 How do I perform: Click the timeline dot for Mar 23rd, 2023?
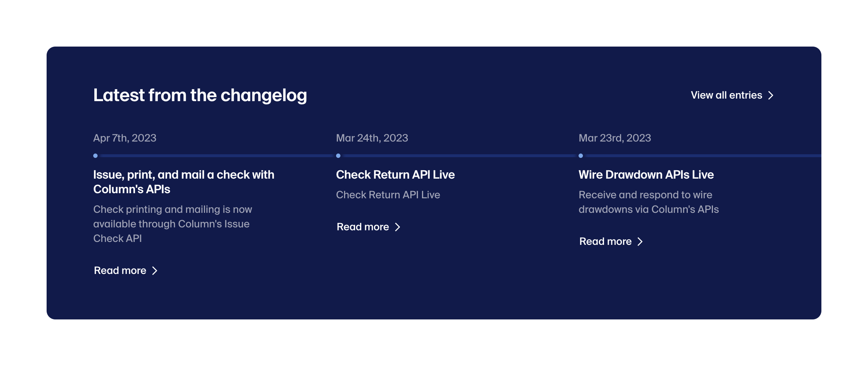[581, 156]
